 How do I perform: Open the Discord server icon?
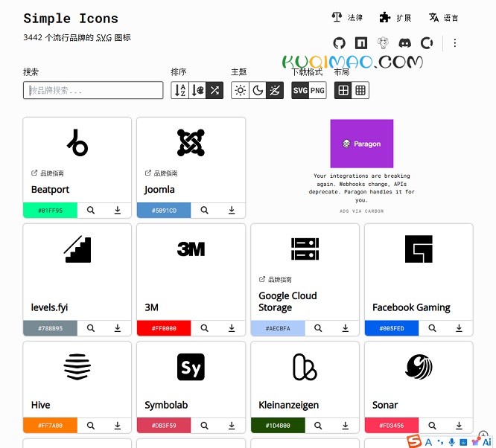click(404, 43)
